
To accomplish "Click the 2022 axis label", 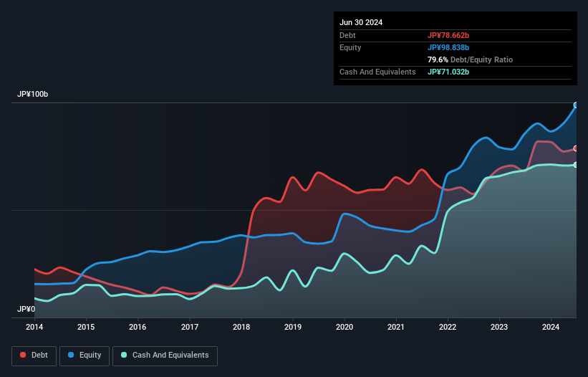I will (448, 327).
